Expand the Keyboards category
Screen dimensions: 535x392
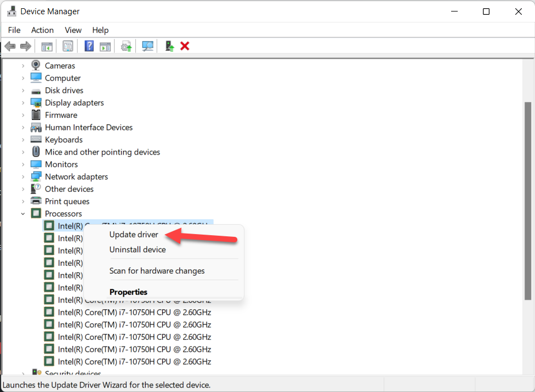pyautogui.click(x=23, y=140)
